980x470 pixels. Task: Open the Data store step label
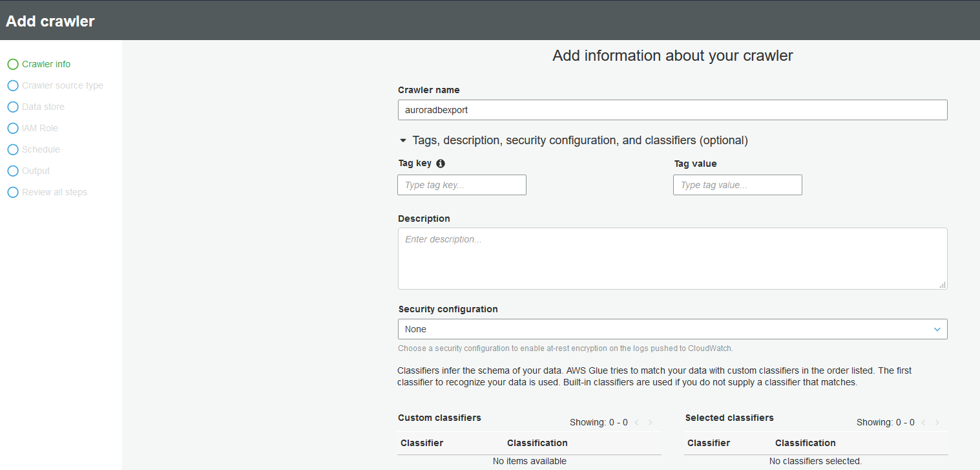[43, 107]
